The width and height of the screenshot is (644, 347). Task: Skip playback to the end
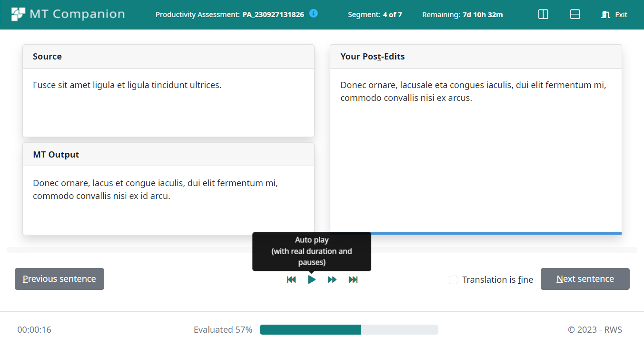[x=353, y=279]
